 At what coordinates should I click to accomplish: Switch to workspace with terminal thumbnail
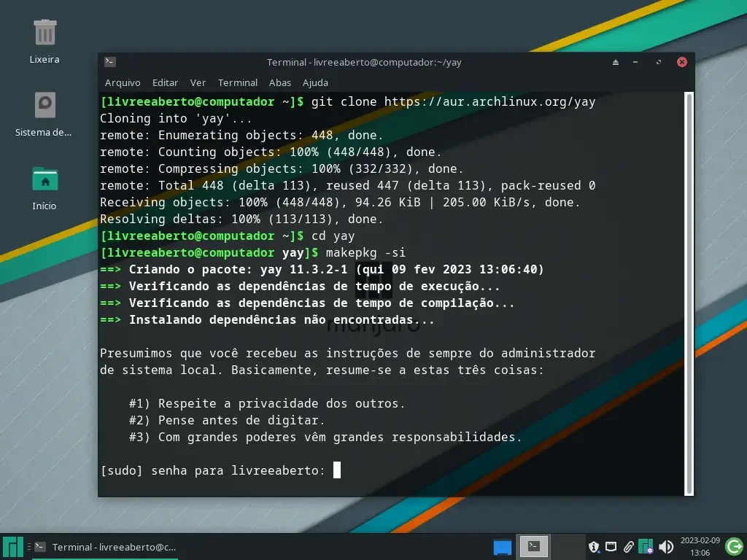click(x=533, y=547)
